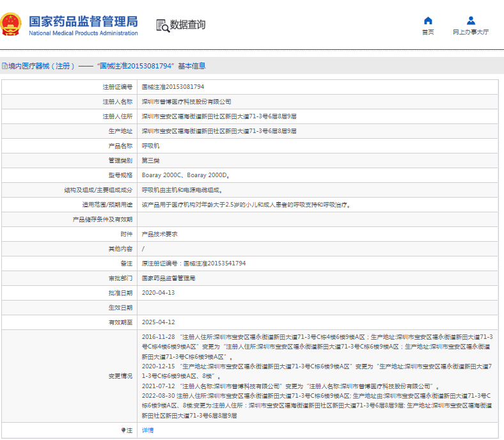This screenshot has height=440, width=504.
Task: Click the 产品储存条件及有效期 label
Action: tap(102, 219)
